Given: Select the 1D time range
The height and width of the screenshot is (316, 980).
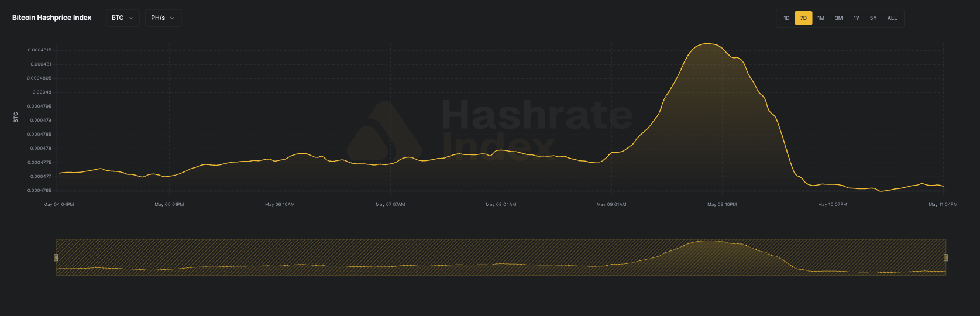Looking at the screenshot, I should [x=786, y=18].
